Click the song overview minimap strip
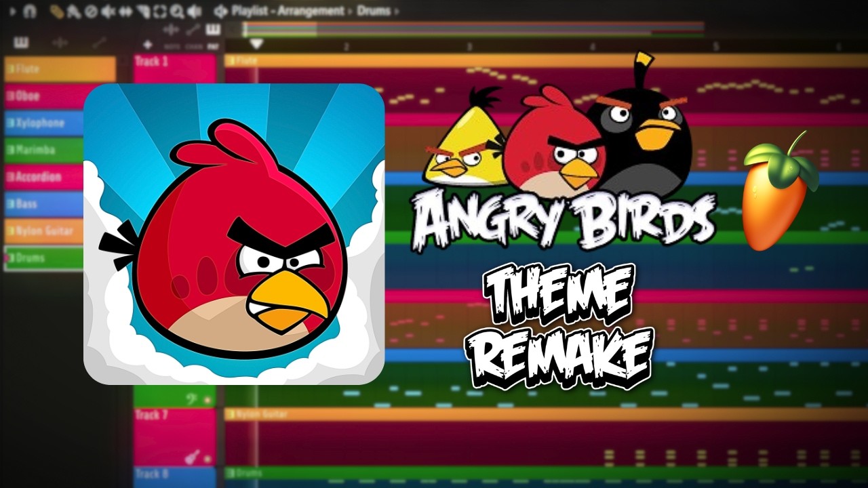The height and width of the screenshot is (488, 868). 474,28
